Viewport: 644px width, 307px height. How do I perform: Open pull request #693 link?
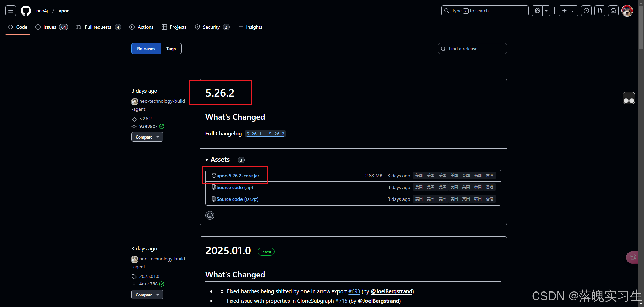(354, 291)
